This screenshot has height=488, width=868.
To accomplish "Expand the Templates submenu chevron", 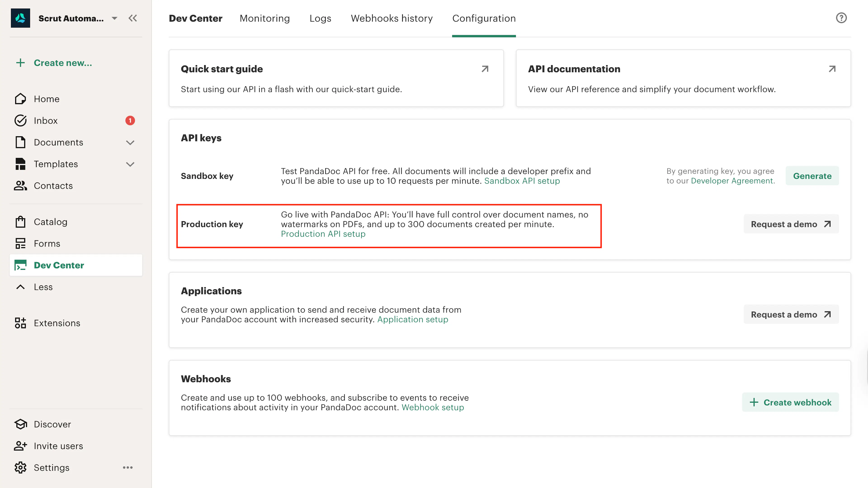I will 130,164.
